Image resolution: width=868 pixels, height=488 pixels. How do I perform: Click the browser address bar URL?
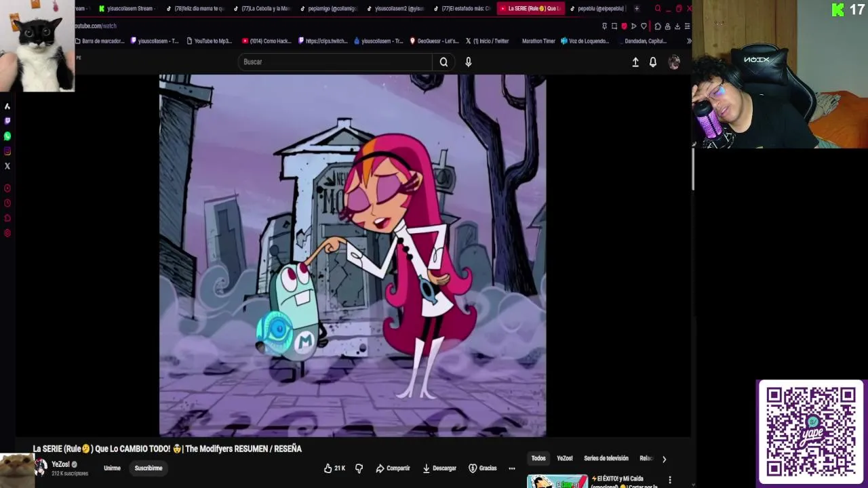[x=96, y=26]
